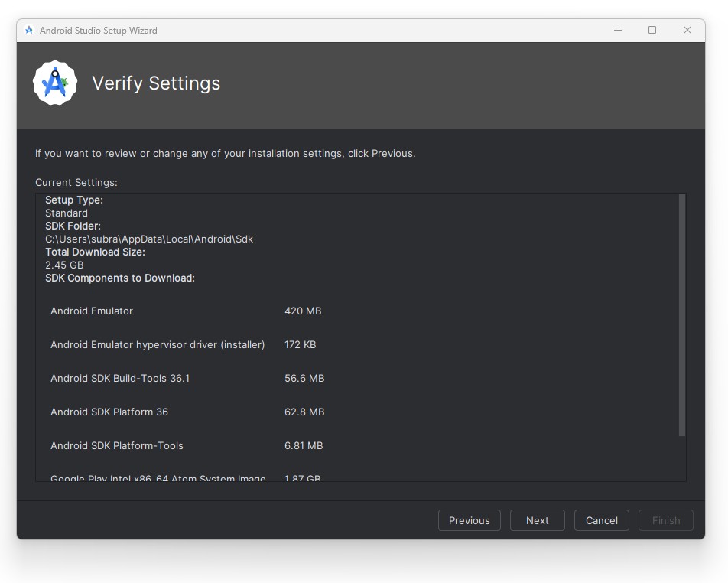
Task: Click the Android Studio logo in header
Action: click(x=55, y=83)
